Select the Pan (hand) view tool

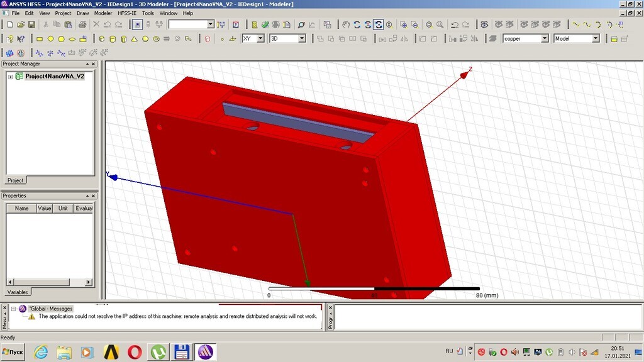(x=346, y=25)
